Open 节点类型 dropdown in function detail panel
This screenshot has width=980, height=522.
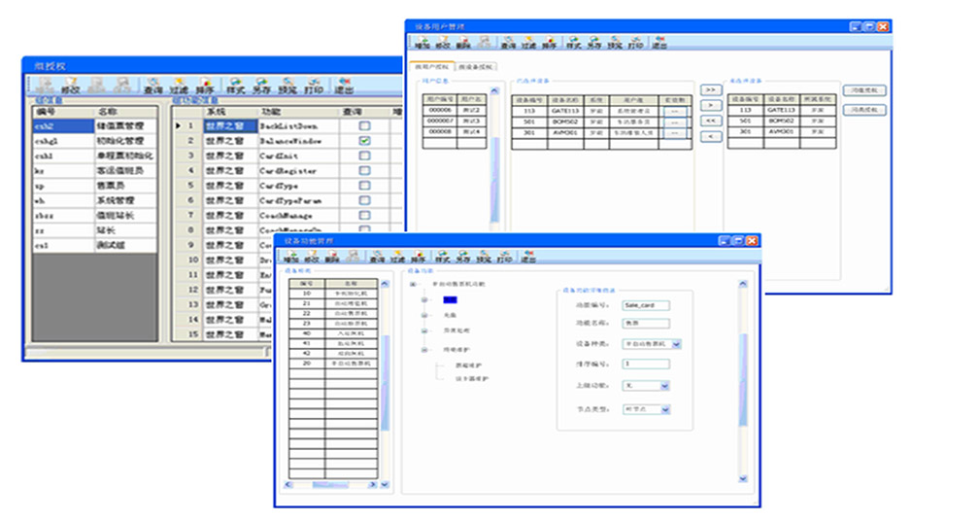click(665, 409)
